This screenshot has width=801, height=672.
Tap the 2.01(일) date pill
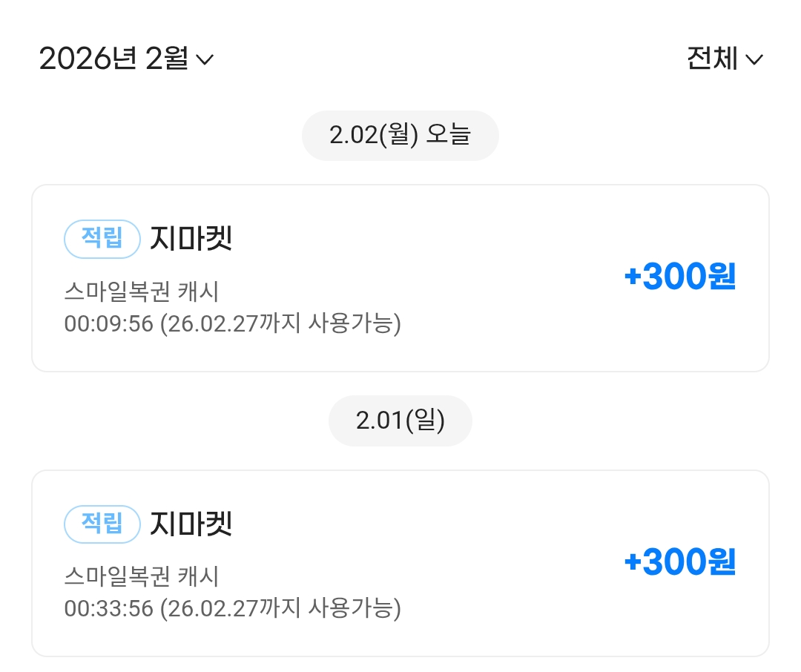pos(400,421)
